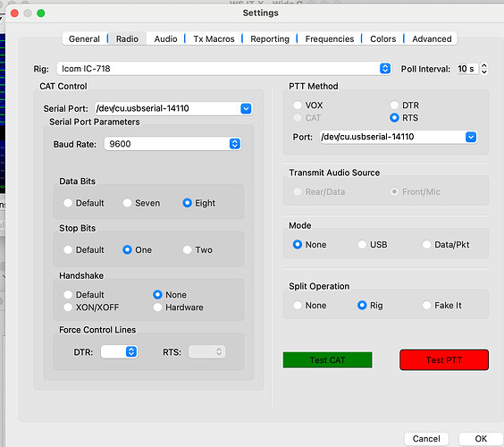The width and height of the screenshot is (504, 447).
Task: Expand the Serial Port dropdown arrow
Action: point(246,109)
